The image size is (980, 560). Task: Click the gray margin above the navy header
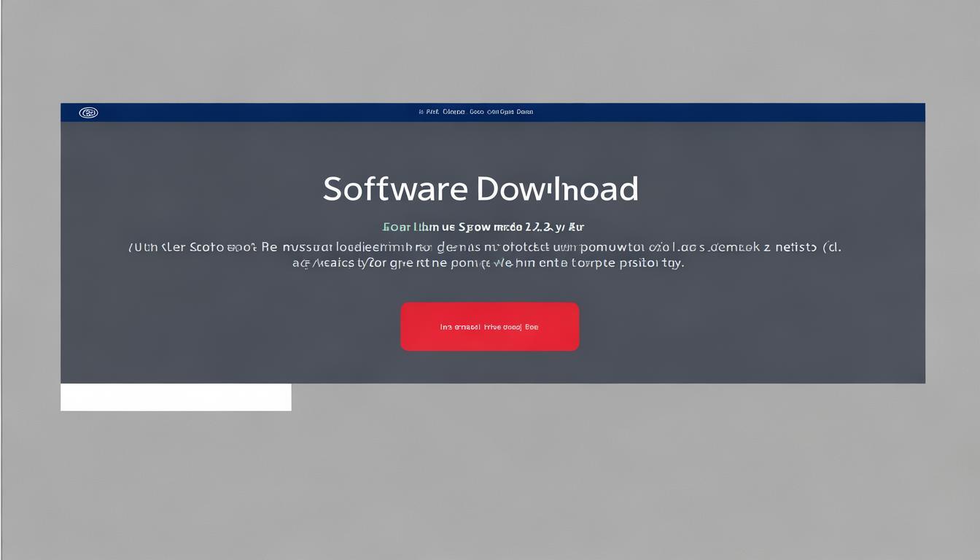(489, 51)
